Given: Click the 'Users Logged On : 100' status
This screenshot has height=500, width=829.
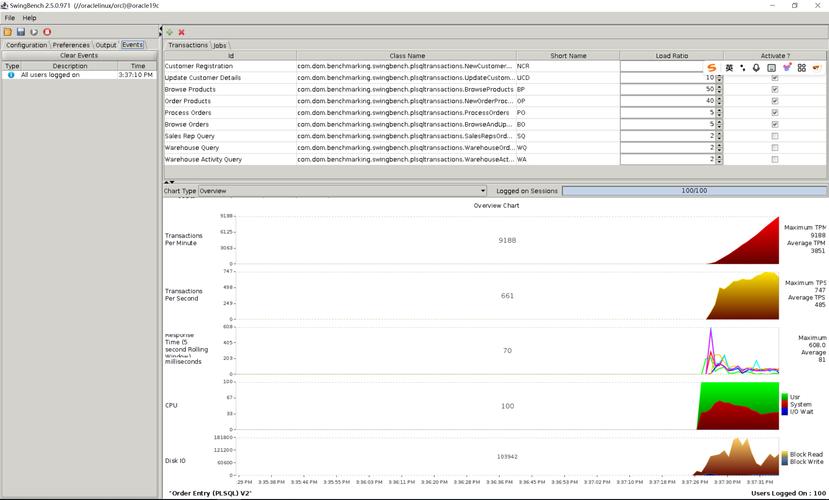Looking at the screenshot, I should tap(788, 493).
